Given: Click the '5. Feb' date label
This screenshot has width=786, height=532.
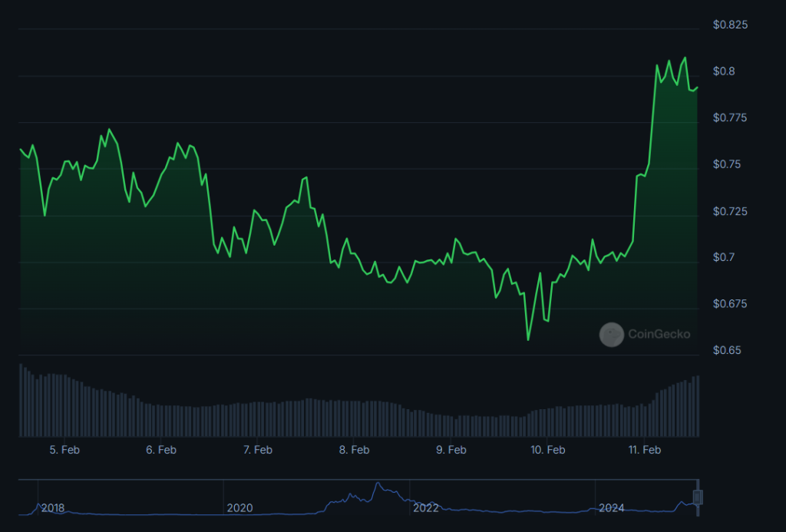Looking at the screenshot, I should point(64,450).
